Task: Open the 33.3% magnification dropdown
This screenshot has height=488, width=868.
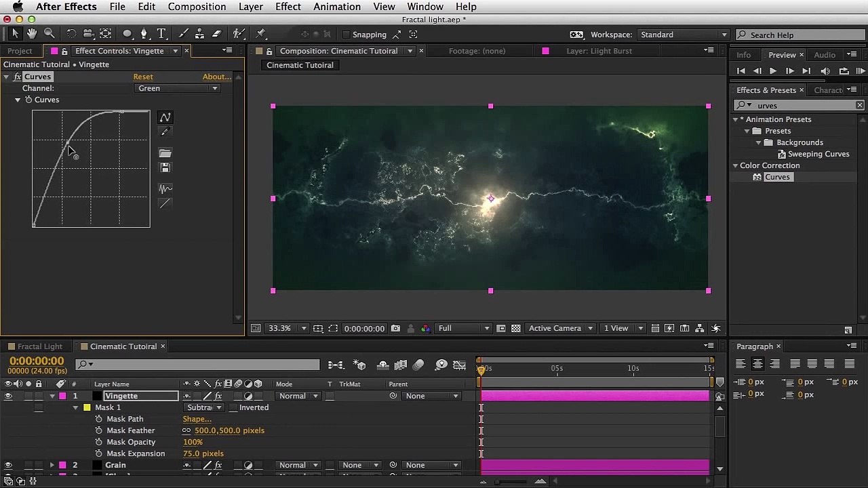Action: pos(287,329)
